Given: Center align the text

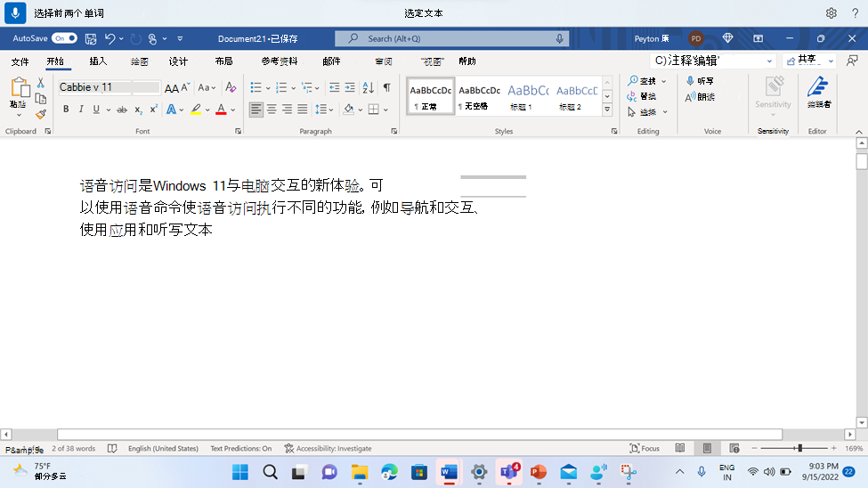Looking at the screenshot, I should [x=272, y=110].
